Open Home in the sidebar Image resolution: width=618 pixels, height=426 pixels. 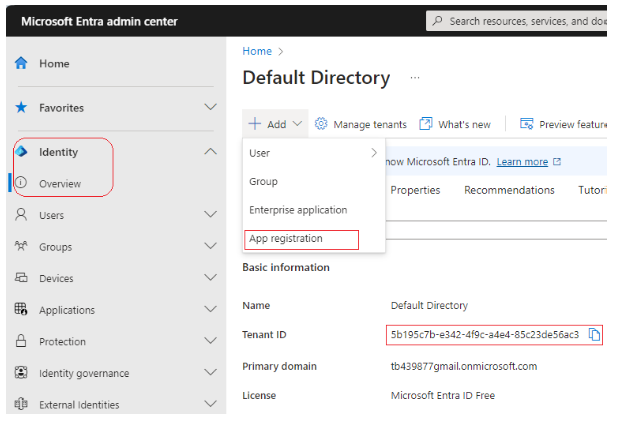(54, 63)
